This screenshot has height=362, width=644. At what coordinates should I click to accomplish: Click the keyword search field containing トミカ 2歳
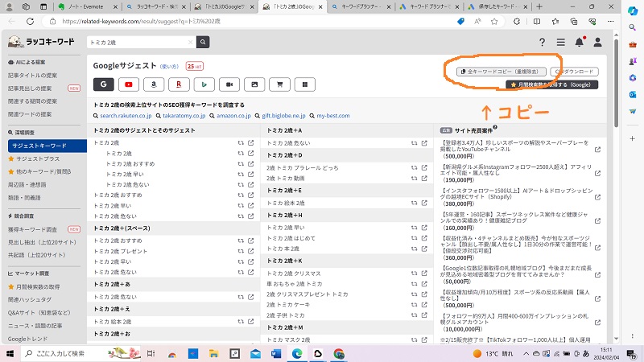point(138,42)
